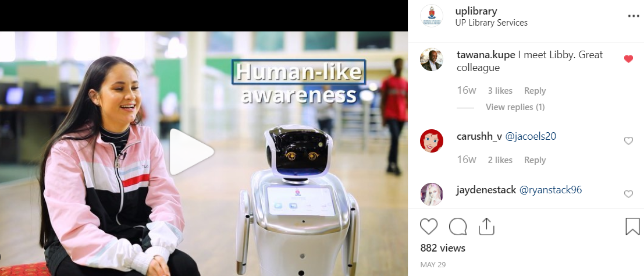Visit the @ryanstack96 mention
This screenshot has width=644, height=276.
551,190
